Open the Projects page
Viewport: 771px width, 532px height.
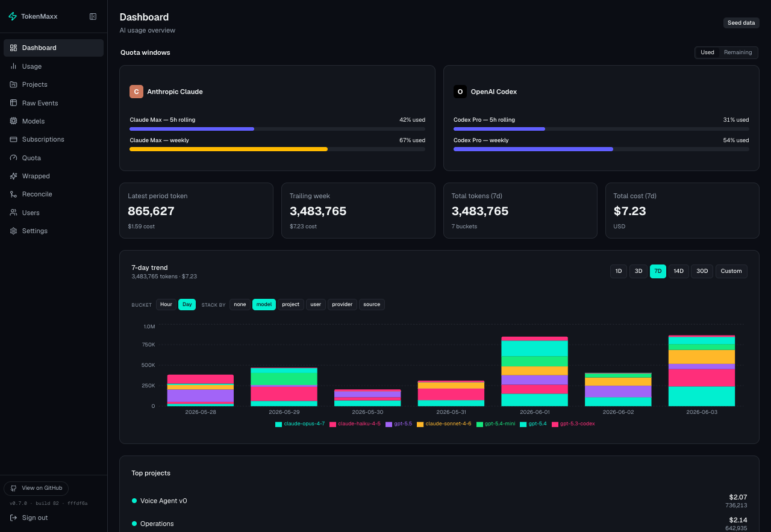(54, 84)
